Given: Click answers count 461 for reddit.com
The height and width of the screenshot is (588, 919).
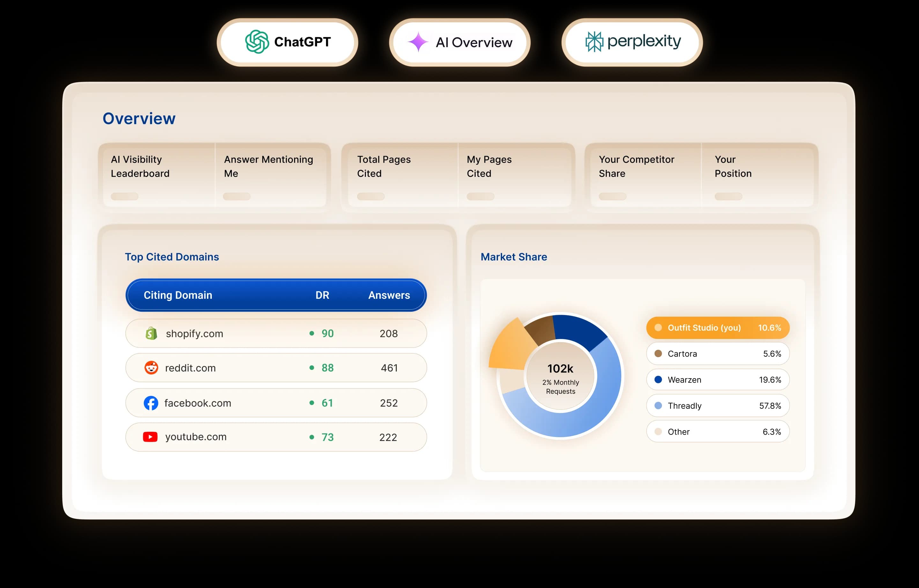Looking at the screenshot, I should pos(389,368).
